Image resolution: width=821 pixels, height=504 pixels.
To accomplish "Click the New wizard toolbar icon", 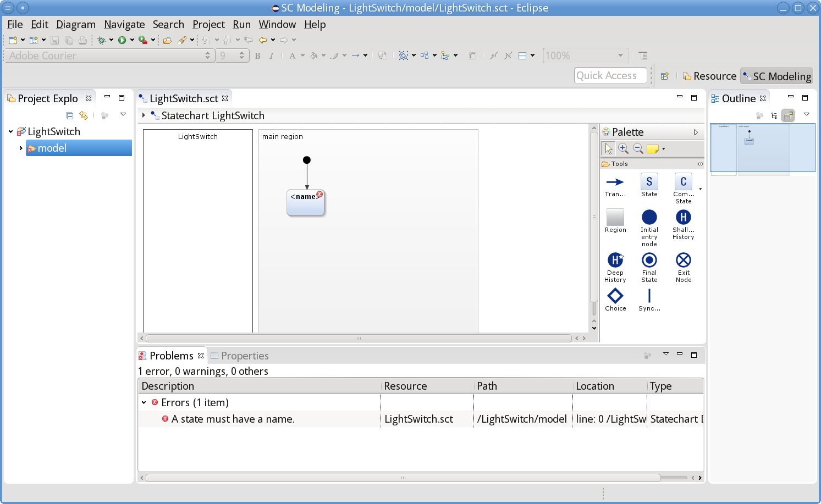I will [x=13, y=40].
